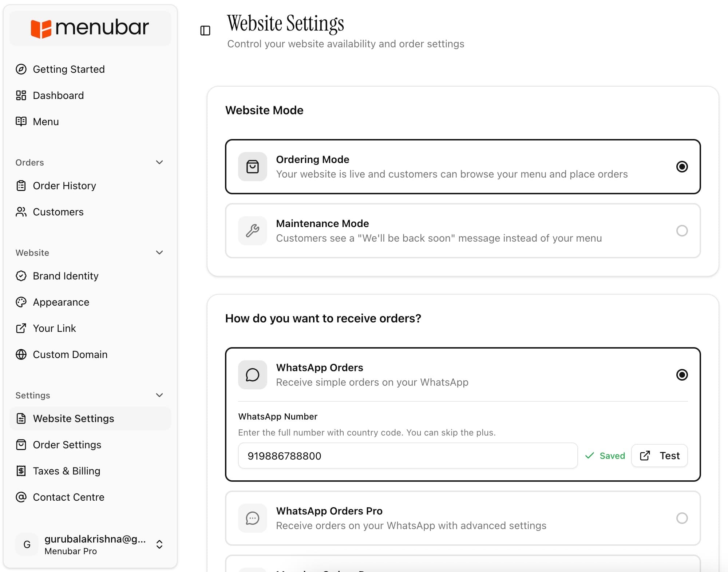Open the Getting Started compass icon
Image resolution: width=728 pixels, height=572 pixels.
pyautogui.click(x=21, y=69)
